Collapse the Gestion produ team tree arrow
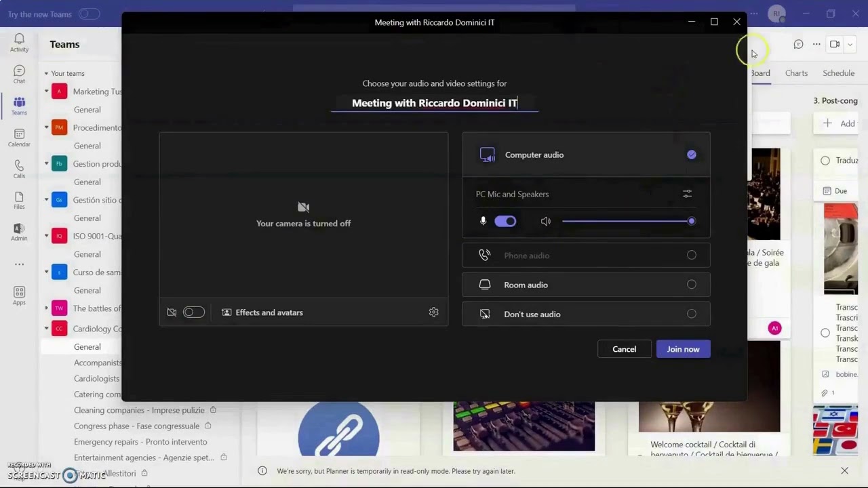868x488 pixels. 46,163
